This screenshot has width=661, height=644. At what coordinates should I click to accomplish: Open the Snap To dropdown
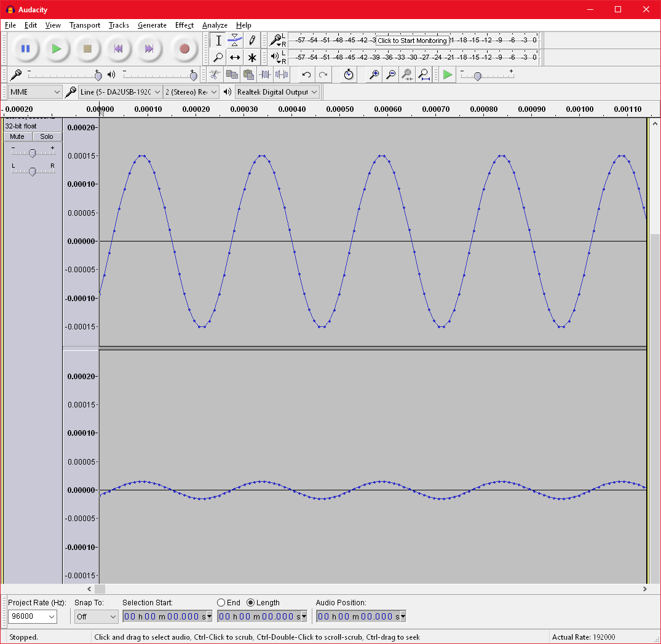(97, 616)
